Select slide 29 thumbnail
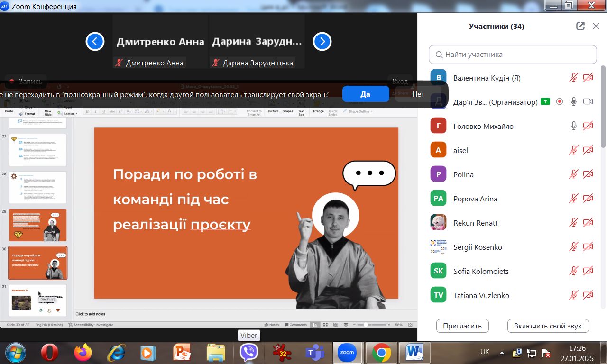The width and height of the screenshot is (607, 364). tap(38, 225)
